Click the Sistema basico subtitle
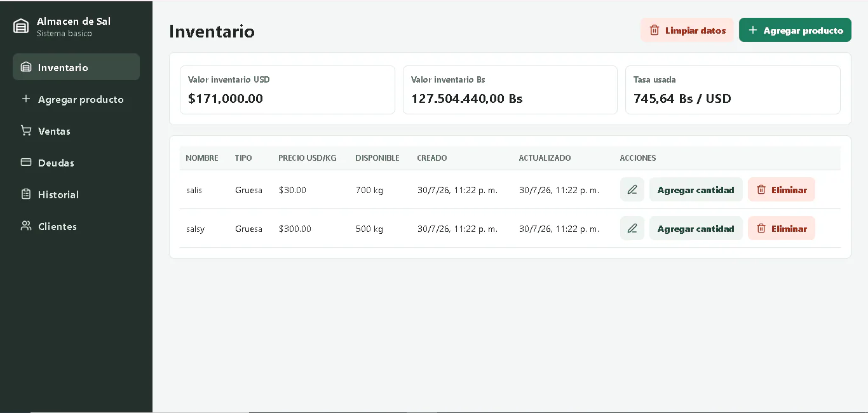Viewport: 868px width, 413px height. 64,34
